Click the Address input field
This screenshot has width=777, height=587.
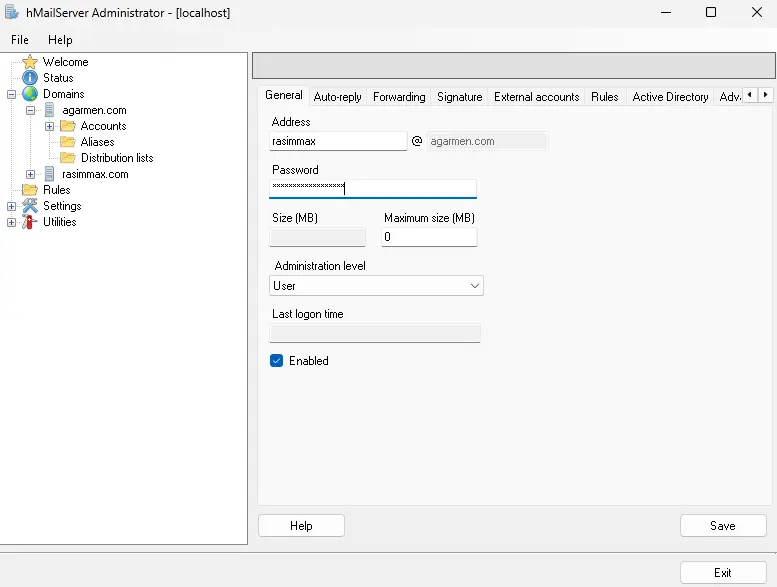[x=338, y=141]
